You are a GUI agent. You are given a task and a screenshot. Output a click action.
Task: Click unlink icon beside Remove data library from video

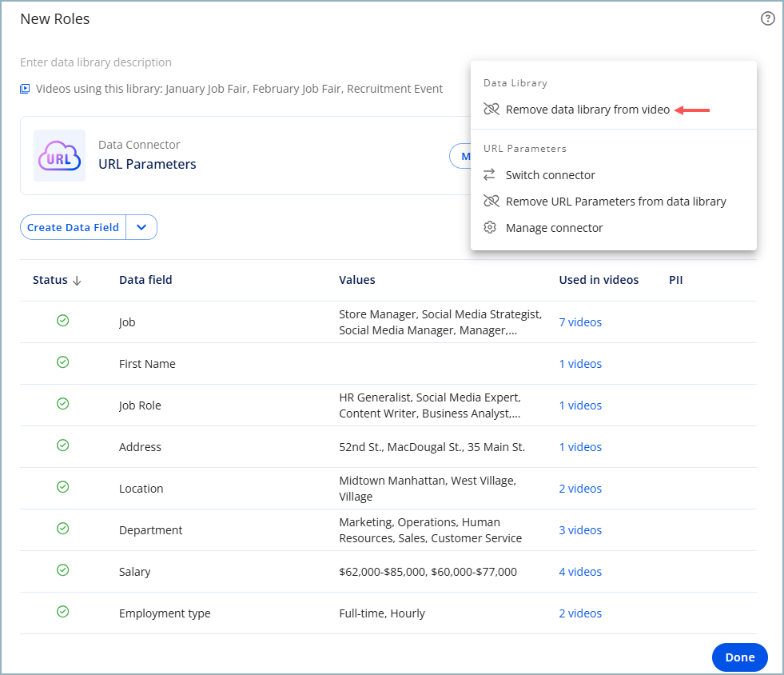(x=491, y=109)
